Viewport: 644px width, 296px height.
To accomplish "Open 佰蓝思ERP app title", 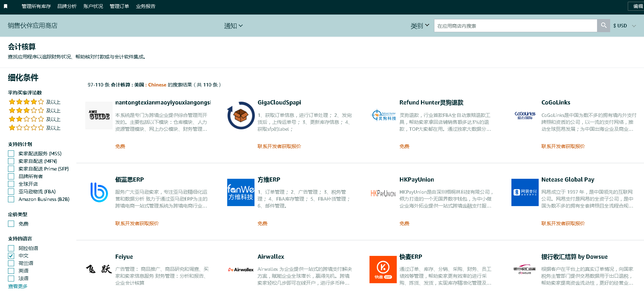I will coord(129,179).
